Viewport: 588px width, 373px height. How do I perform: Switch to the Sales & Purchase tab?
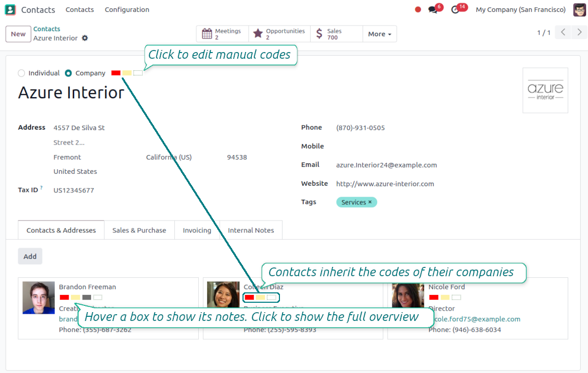click(x=139, y=230)
